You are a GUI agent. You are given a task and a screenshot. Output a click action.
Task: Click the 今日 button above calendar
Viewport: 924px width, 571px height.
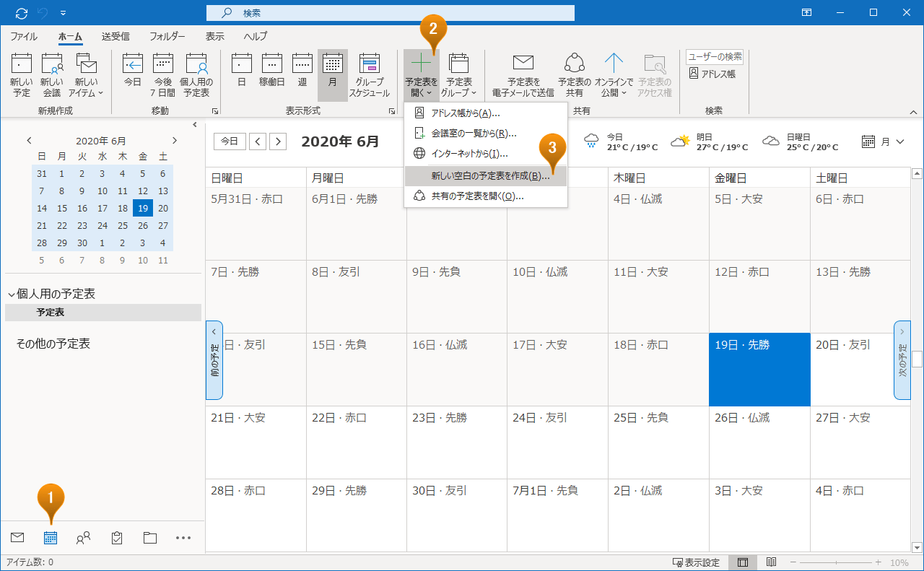click(230, 141)
